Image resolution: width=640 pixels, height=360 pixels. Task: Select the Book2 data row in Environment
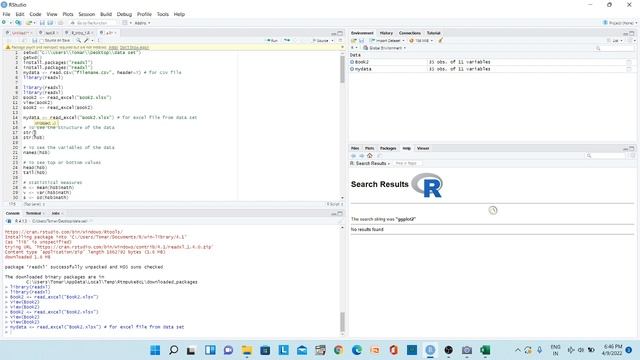[x=492, y=62]
